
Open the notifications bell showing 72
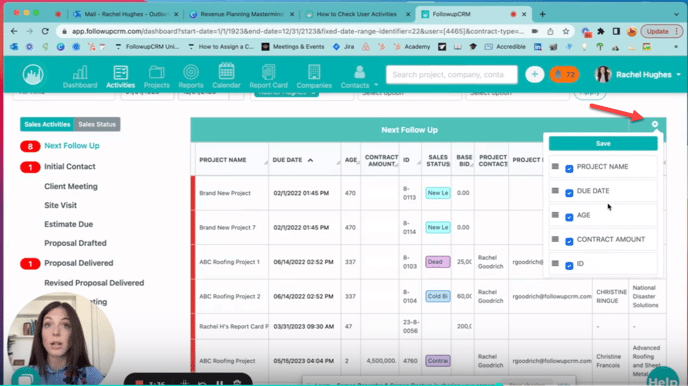pos(565,75)
